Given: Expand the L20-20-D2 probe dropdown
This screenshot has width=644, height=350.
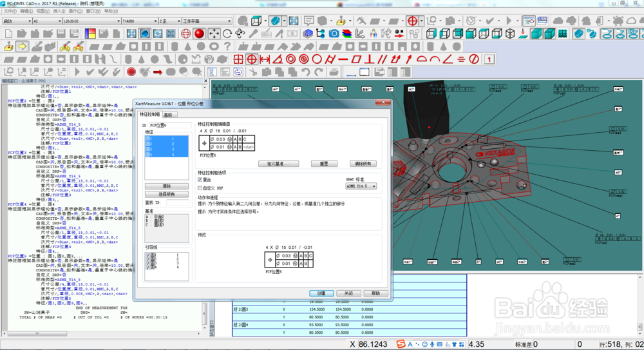Looking at the screenshot, I should [92, 21].
